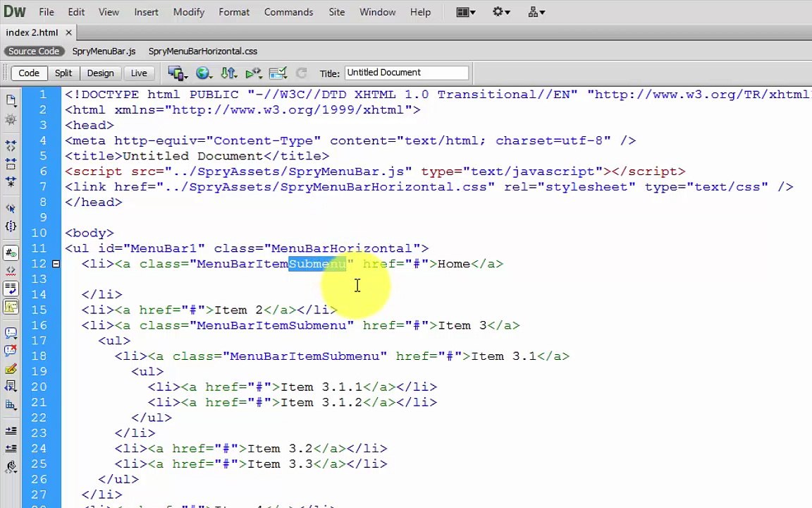The height and width of the screenshot is (508, 812).
Task: Open Extend Dreamweaver gear dropdown
Action: [500, 12]
